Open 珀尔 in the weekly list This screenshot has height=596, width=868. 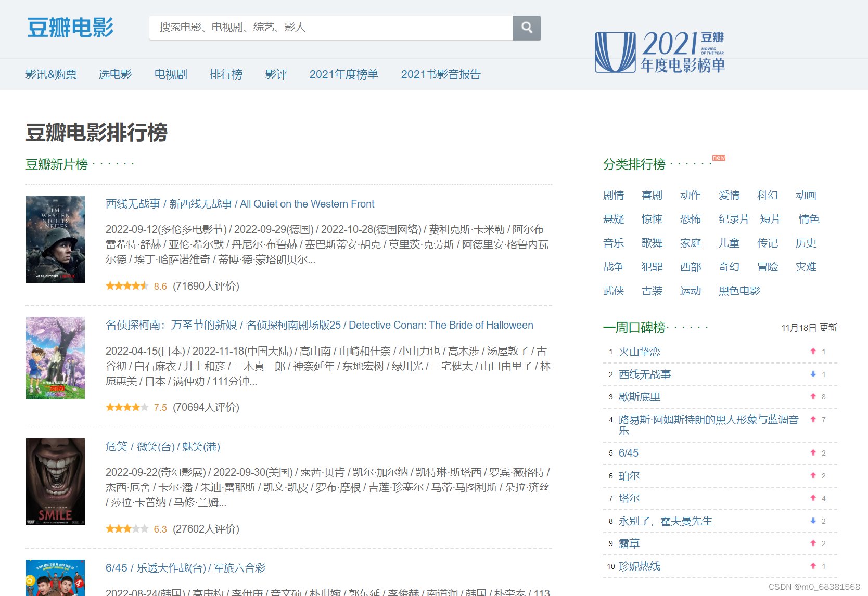click(629, 476)
